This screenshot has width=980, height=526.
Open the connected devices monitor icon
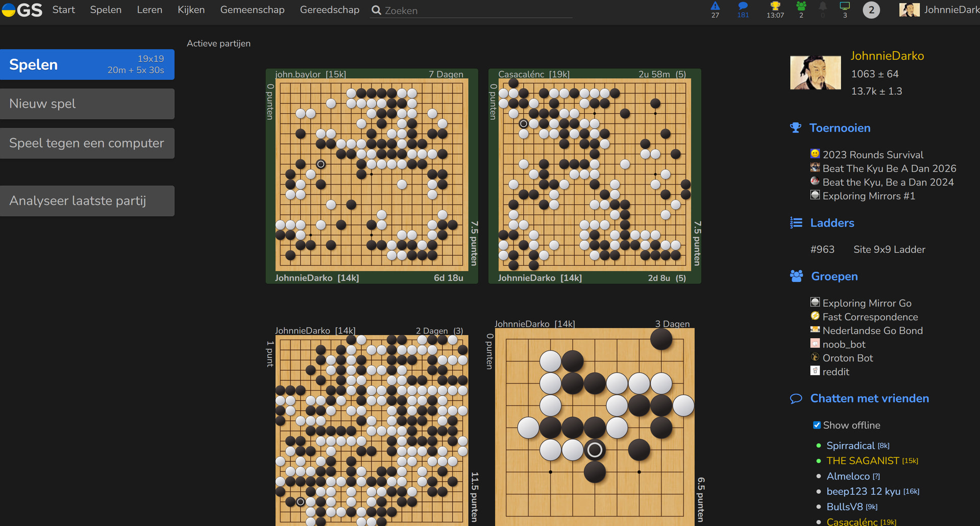[x=845, y=7]
